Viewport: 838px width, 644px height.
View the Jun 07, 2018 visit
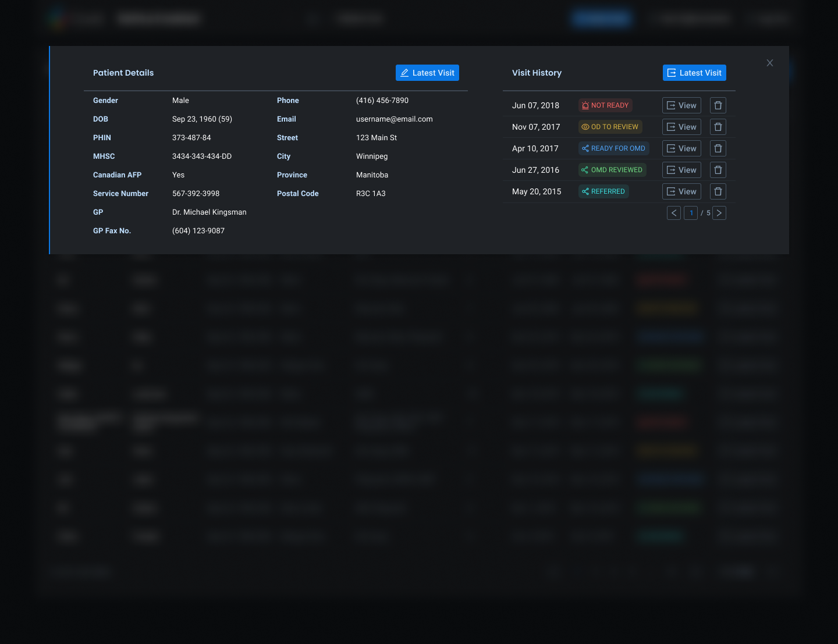tap(681, 105)
